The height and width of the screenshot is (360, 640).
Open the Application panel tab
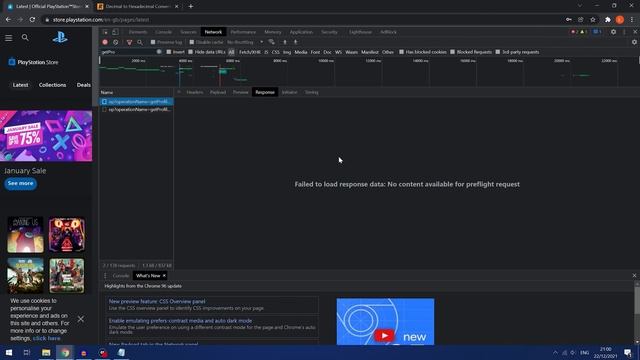click(301, 32)
